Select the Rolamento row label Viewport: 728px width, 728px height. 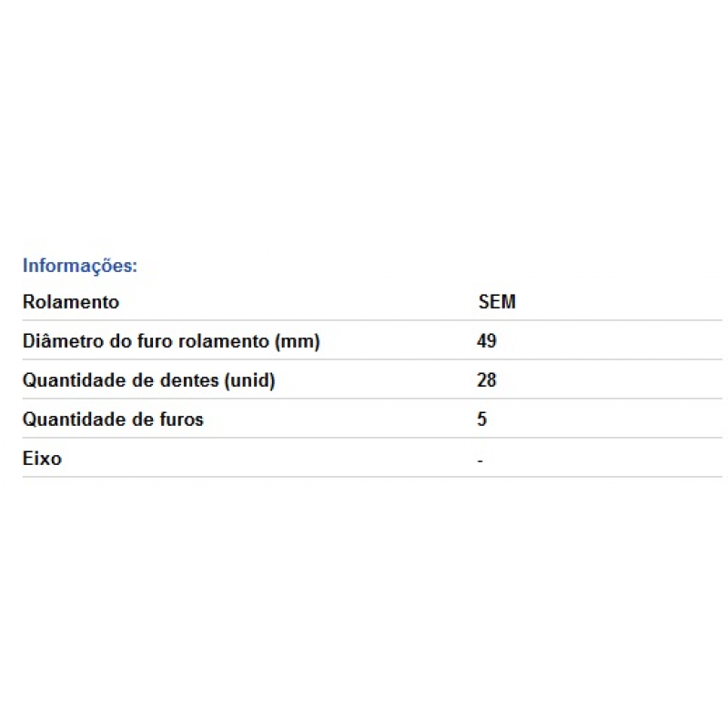[71, 302]
